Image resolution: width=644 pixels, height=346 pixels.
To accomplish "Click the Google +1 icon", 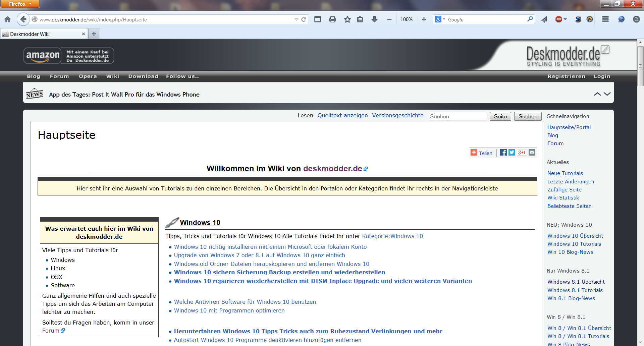I will point(522,153).
